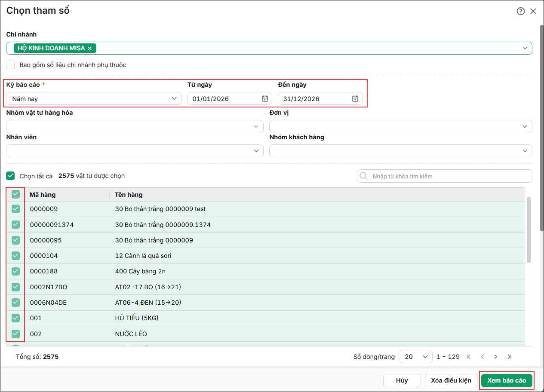Open calendar picker for Từ ngày

(x=265, y=98)
